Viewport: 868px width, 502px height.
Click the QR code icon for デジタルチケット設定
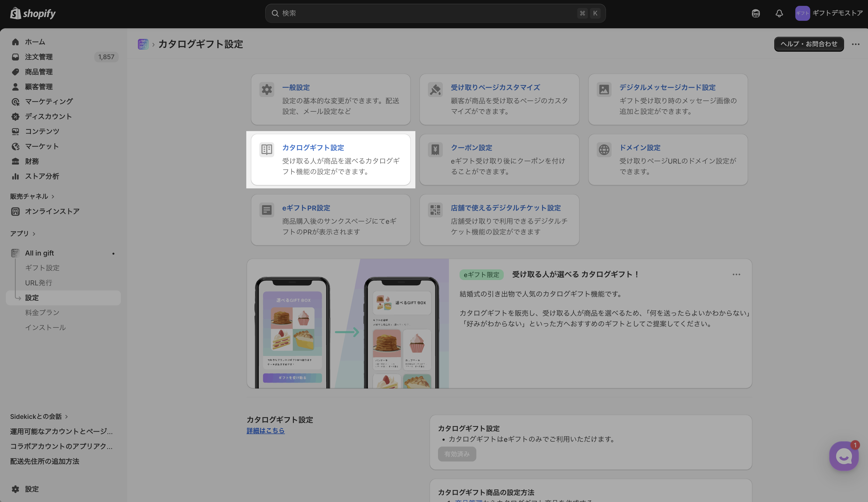click(435, 210)
